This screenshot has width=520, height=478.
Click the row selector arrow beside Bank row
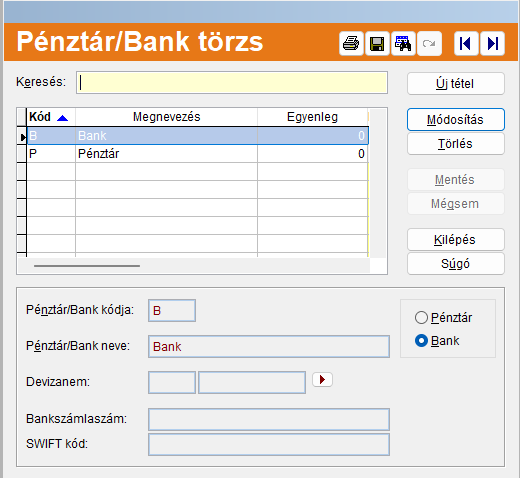click(22, 136)
